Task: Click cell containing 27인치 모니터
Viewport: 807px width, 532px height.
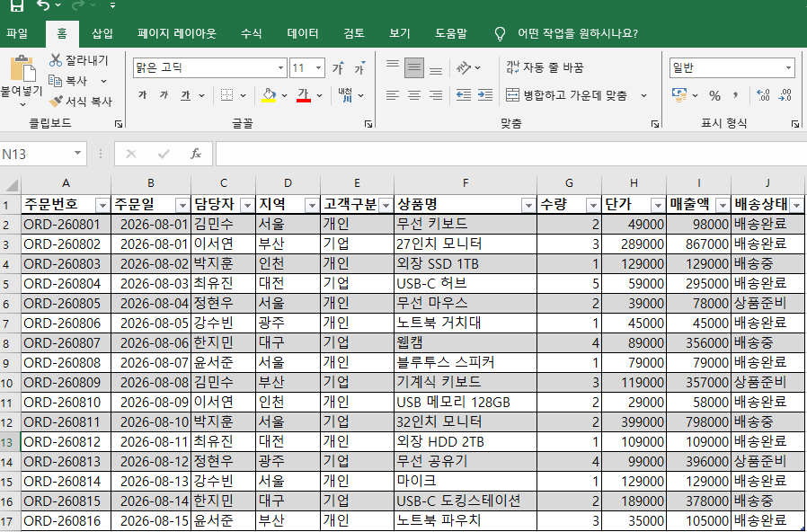Action: 466,244
